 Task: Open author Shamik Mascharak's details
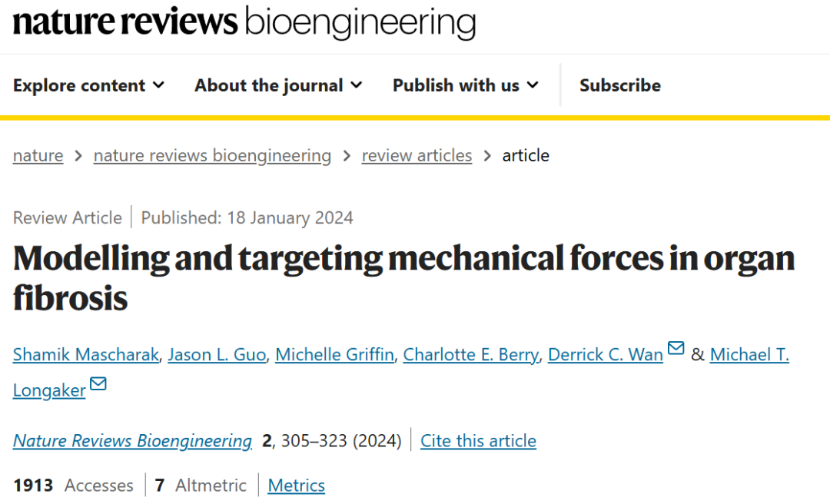click(x=85, y=355)
